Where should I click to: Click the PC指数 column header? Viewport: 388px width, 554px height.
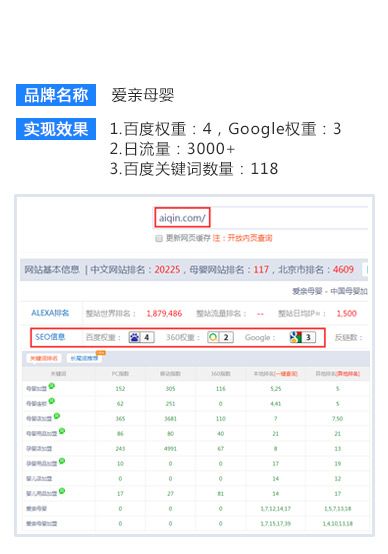[x=120, y=374]
